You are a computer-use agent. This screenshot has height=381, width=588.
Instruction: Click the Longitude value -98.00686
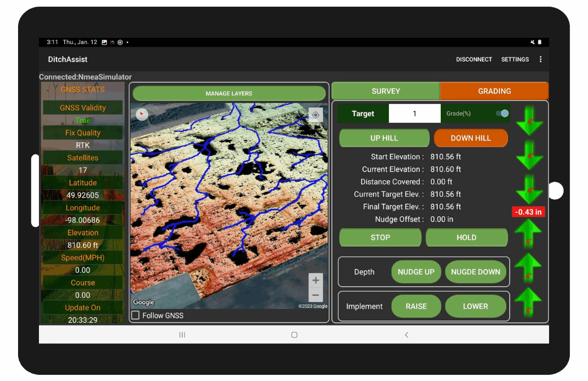[82, 220]
